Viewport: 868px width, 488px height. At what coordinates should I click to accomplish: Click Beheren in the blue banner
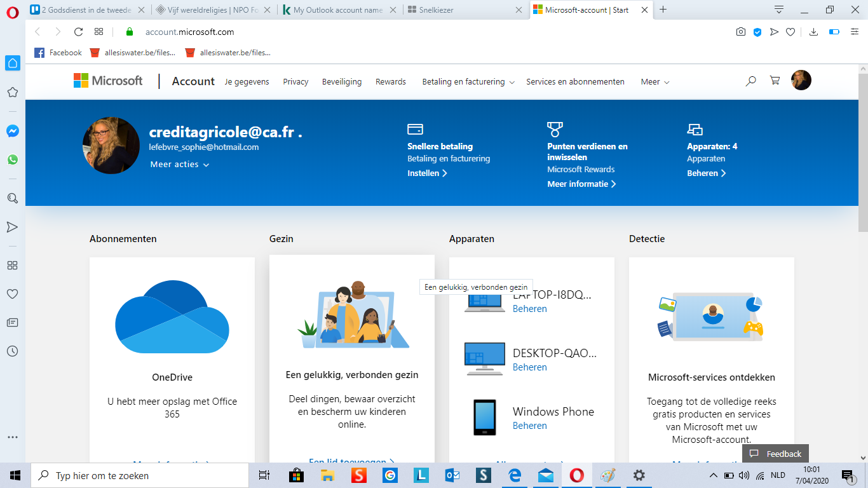click(x=706, y=173)
